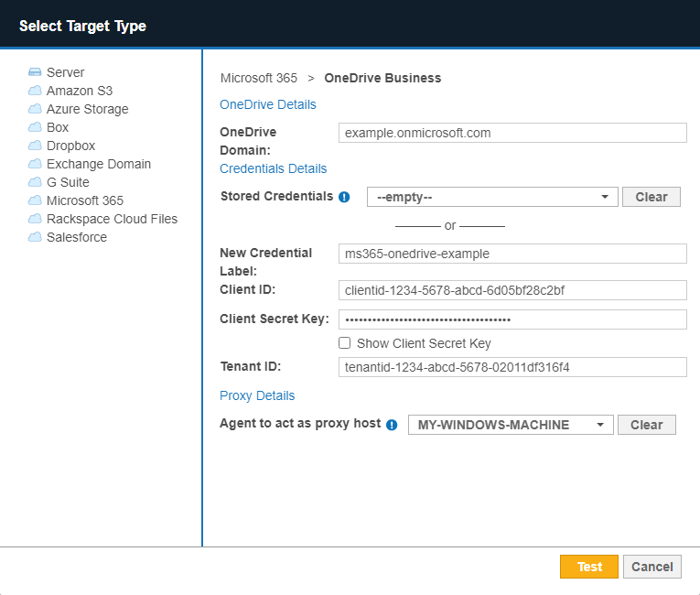Select Box target type

[x=57, y=127]
